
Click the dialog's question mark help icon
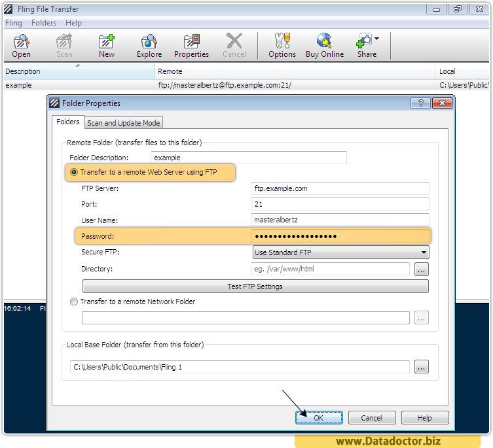point(420,103)
